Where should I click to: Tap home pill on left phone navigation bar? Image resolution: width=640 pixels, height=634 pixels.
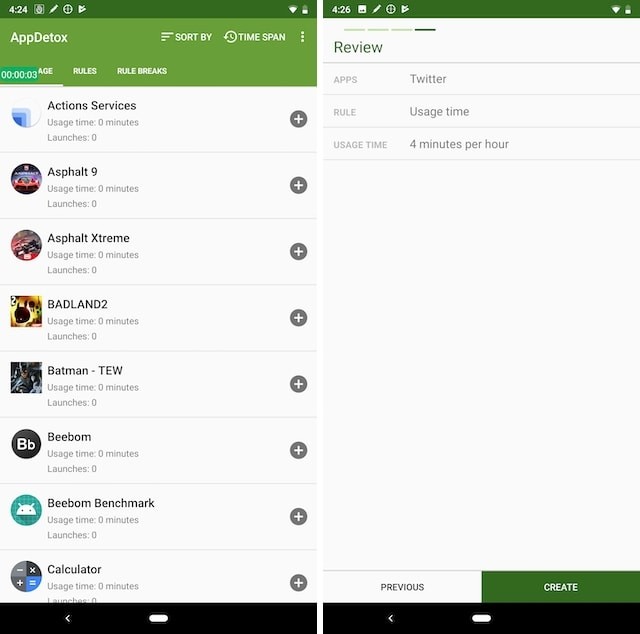click(158, 618)
